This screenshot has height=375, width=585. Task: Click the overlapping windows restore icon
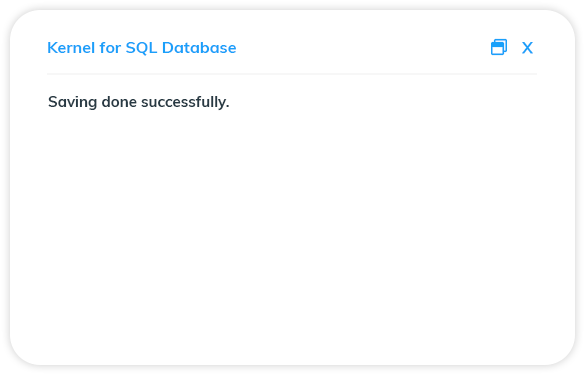click(x=499, y=47)
